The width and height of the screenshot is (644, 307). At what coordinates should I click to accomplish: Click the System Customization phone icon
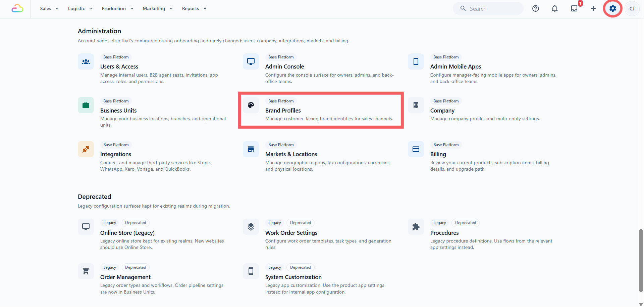coord(251,271)
